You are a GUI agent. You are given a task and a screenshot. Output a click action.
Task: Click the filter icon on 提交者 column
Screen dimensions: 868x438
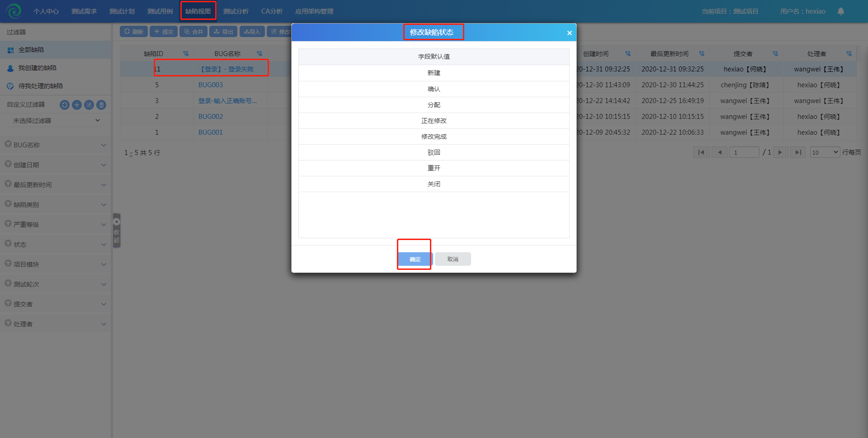[775, 54]
